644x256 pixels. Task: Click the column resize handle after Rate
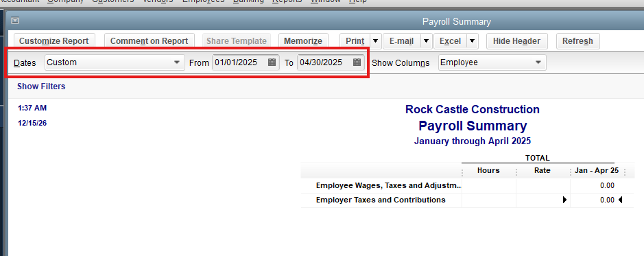tap(570, 172)
